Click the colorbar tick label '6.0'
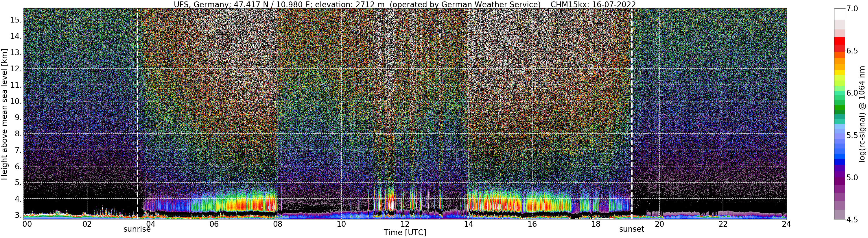This screenshot has width=868, height=238. (x=852, y=93)
